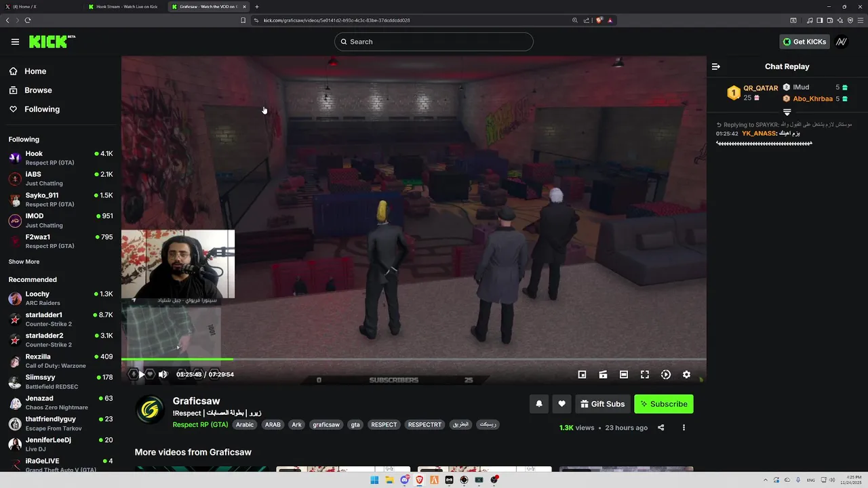
Task: Open thatfriendlyguy recommended channel
Action: tap(60, 424)
